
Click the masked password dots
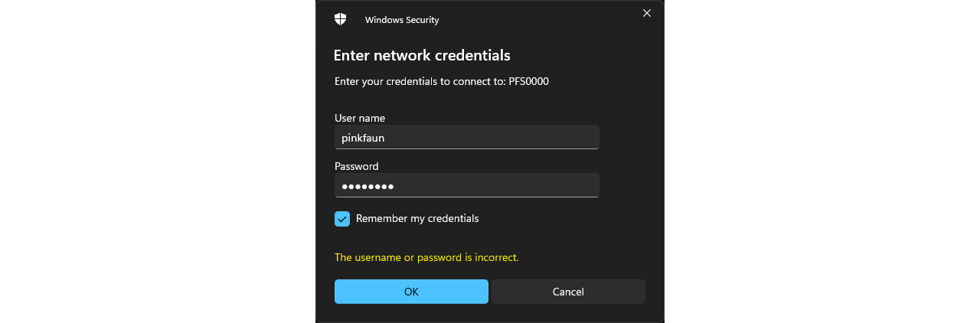[x=367, y=187]
